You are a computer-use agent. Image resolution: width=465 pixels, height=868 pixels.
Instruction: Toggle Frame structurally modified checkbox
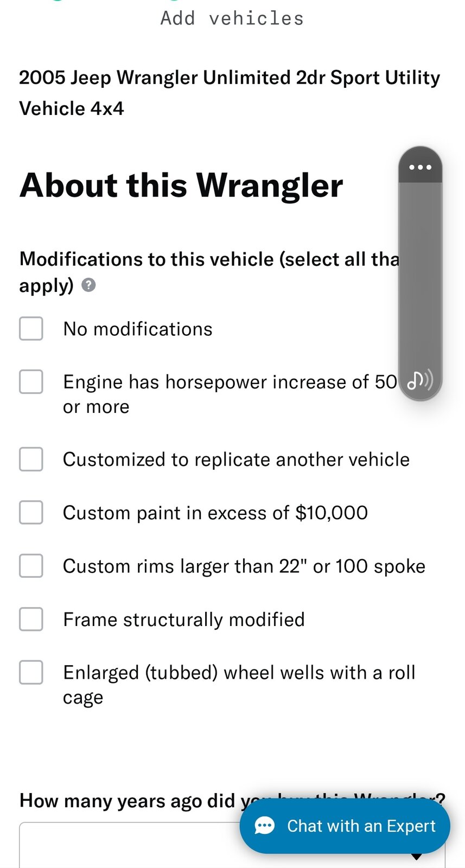pos(31,620)
